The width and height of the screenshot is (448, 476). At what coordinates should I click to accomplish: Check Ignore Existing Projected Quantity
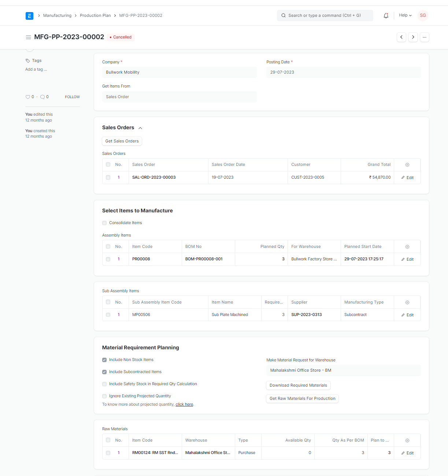pos(104,396)
